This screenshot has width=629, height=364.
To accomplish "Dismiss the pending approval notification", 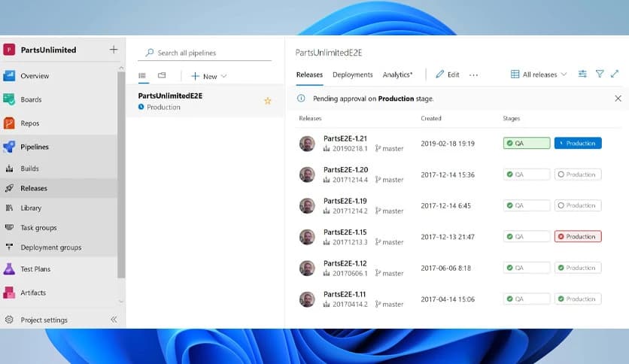I will point(618,99).
